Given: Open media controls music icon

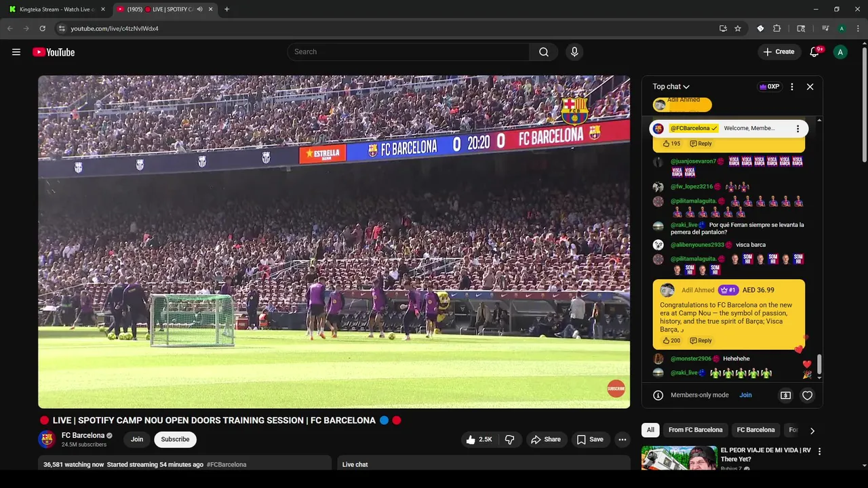Looking at the screenshot, I should point(825,28).
